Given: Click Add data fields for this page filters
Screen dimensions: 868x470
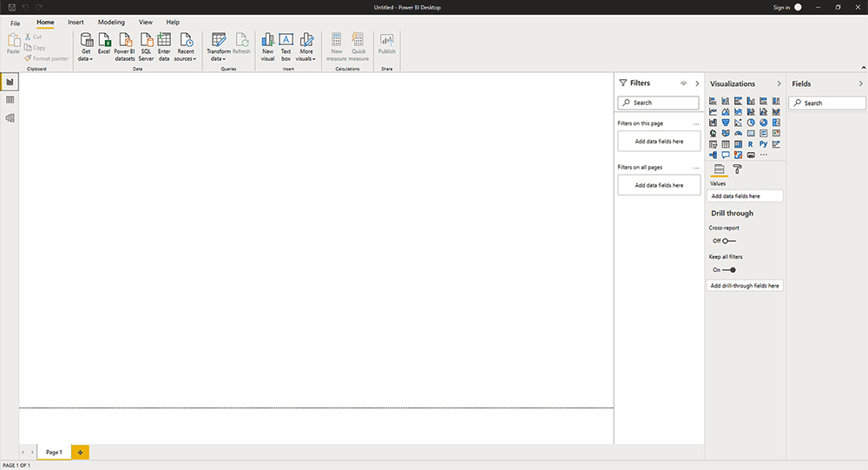Looking at the screenshot, I should click(659, 142).
